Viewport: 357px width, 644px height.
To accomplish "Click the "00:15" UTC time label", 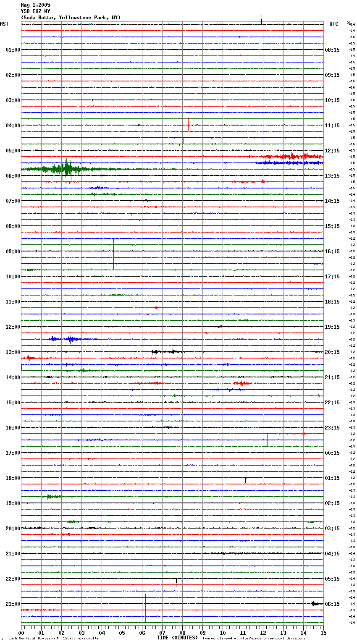I will [x=332, y=453].
